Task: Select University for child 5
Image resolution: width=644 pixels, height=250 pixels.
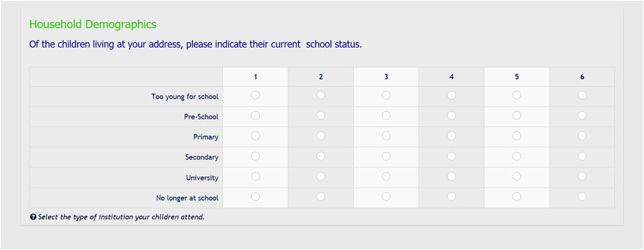Action: (x=517, y=177)
